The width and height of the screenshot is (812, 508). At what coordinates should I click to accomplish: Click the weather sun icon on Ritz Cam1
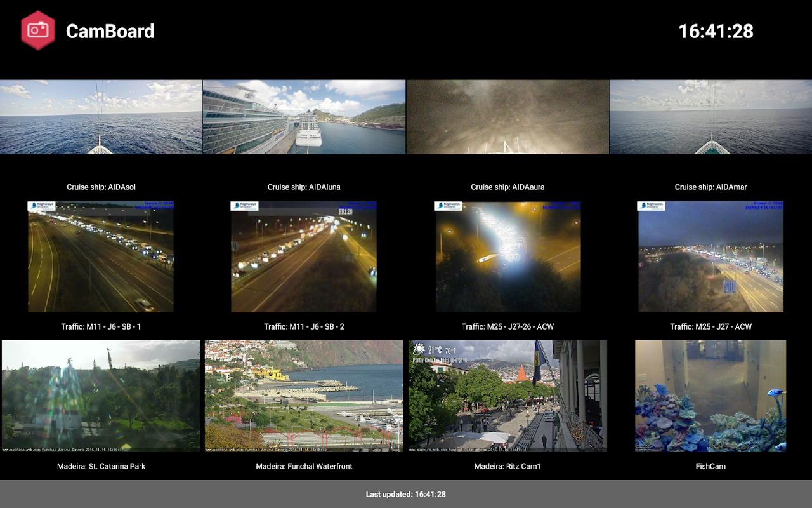419,349
